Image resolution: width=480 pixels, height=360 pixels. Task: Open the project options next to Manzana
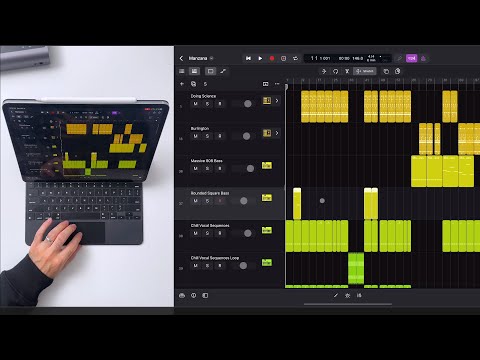[211, 58]
